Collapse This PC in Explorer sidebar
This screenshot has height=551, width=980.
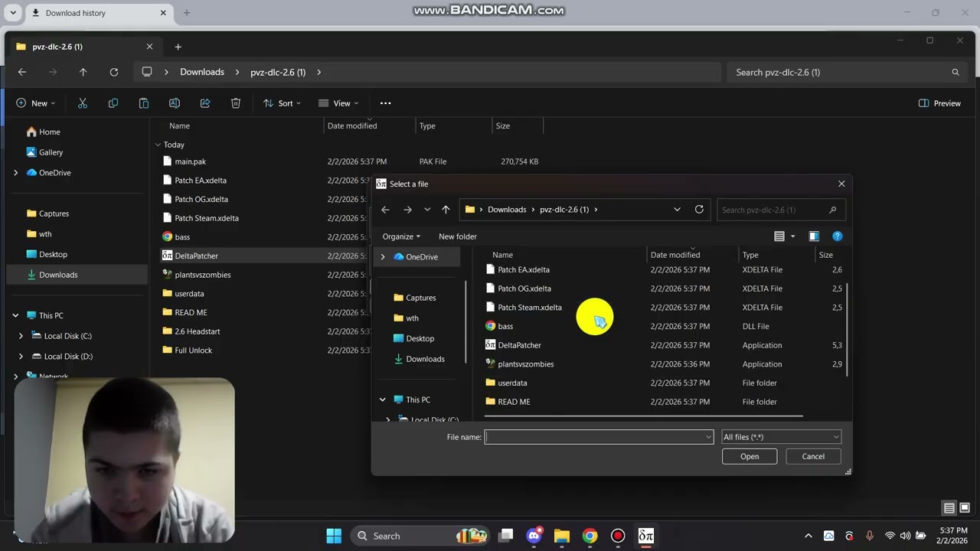pyautogui.click(x=16, y=315)
